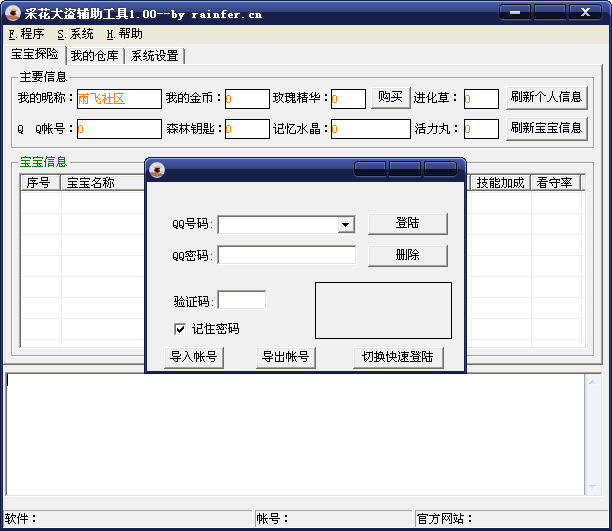Click the 宝宝名称 column header
The image size is (612, 531).
102,183
